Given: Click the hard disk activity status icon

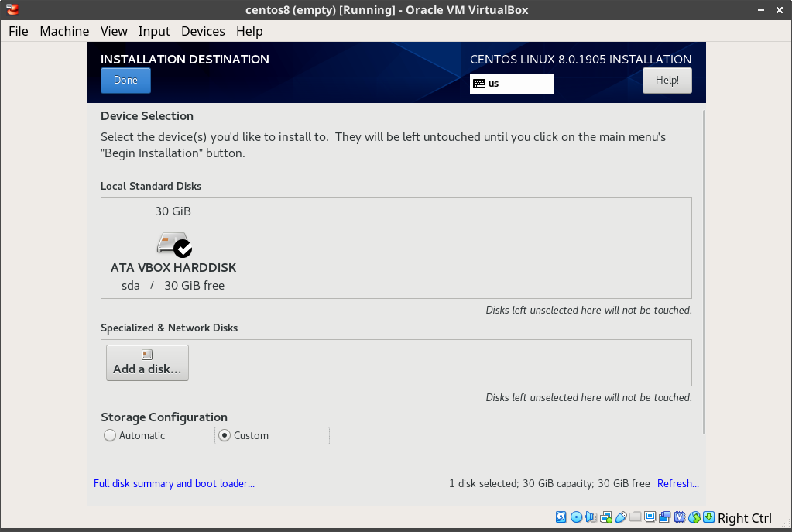Looking at the screenshot, I should (x=561, y=517).
